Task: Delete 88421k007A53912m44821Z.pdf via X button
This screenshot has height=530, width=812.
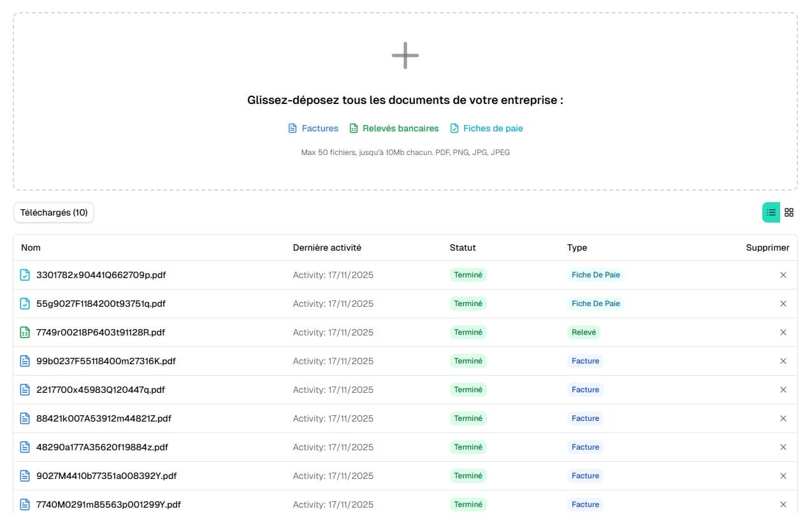Action: coord(783,418)
